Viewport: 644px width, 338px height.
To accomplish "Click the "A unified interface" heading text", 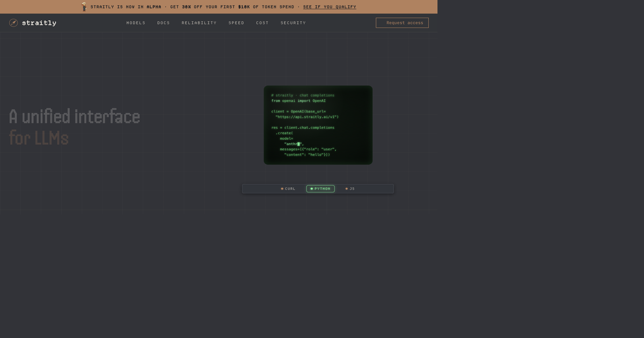I will [75, 116].
